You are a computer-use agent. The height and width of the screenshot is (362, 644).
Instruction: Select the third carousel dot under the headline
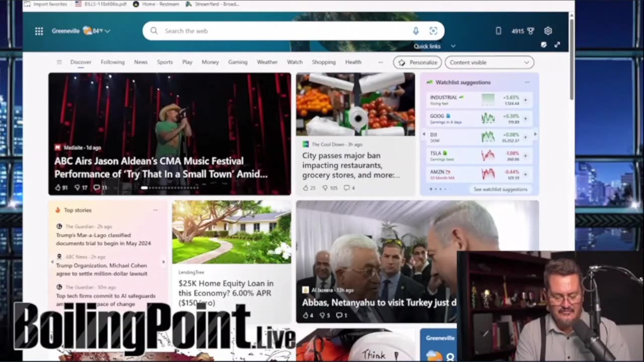pyautogui.click(x=152, y=187)
